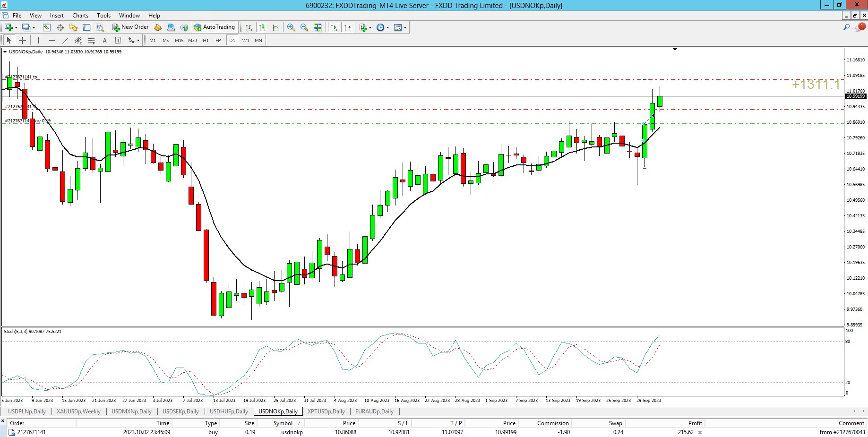This screenshot has height=437, width=868.
Task: Open the notifications bubble icon
Action: point(860,27)
